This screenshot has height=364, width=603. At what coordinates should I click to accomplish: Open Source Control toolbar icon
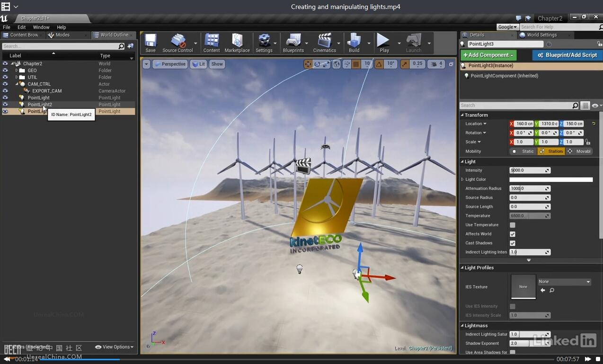(177, 43)
